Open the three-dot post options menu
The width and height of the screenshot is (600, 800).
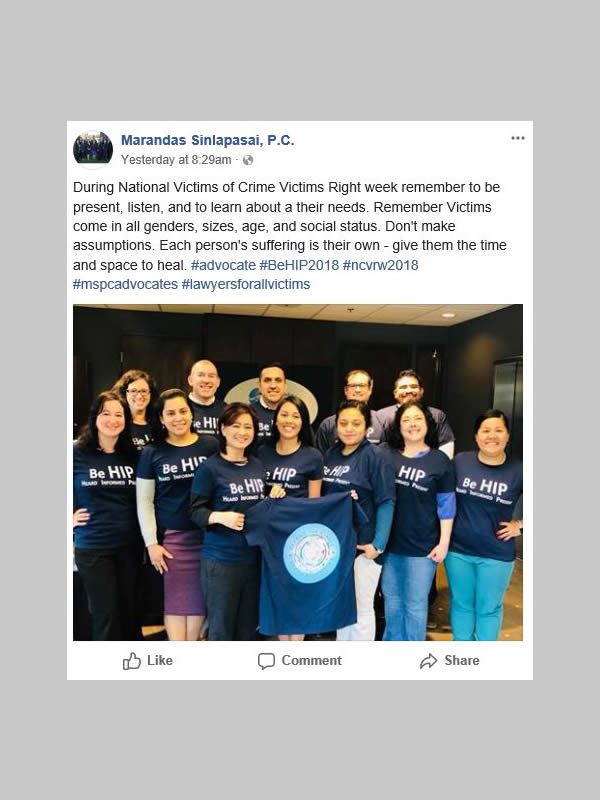pyautogui.click(x=517, y=138)
